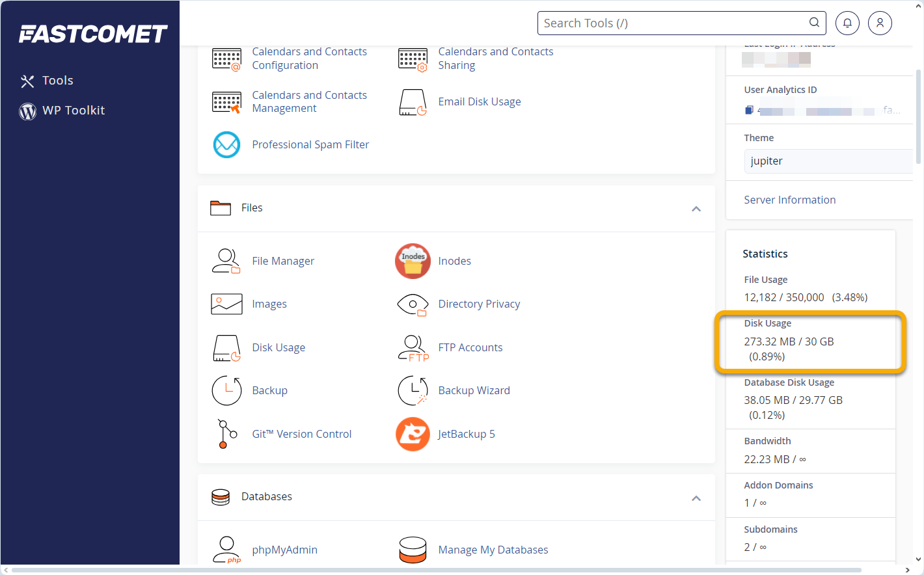Screen dimensions: 924x575
Task: Open the Backup Wizard link
Action: [x=474, y=390]
